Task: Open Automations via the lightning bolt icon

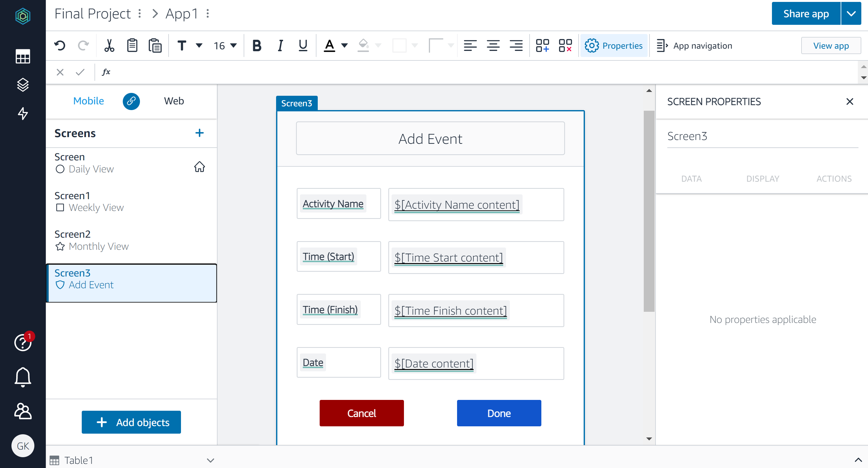Action: 23,114
